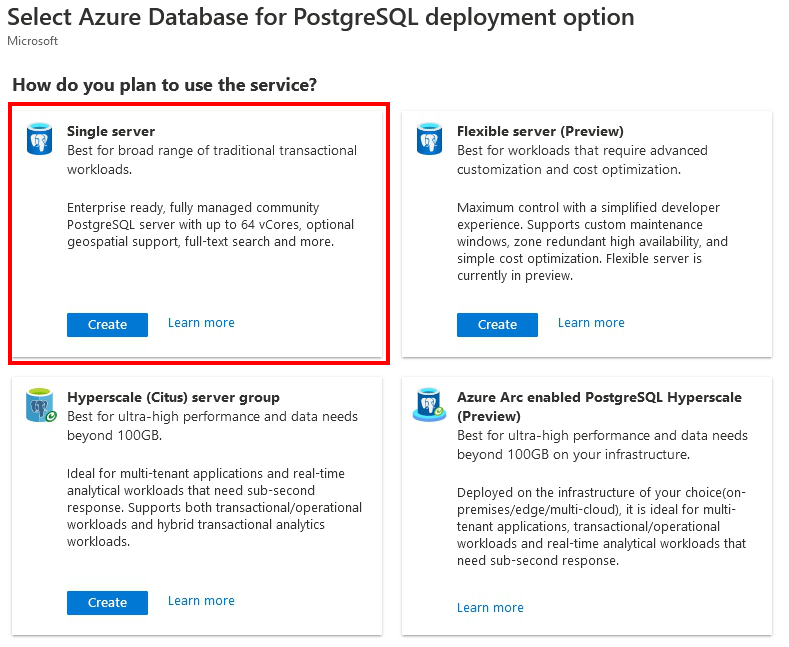This screenshot has width=789, height=647.
Task: Click the Flexible server (Preview) database icon
Action: point(429,140)
